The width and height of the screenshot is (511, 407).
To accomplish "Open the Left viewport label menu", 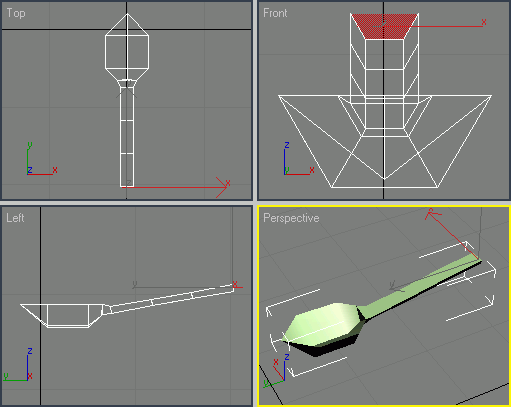I will pos(15,218).
